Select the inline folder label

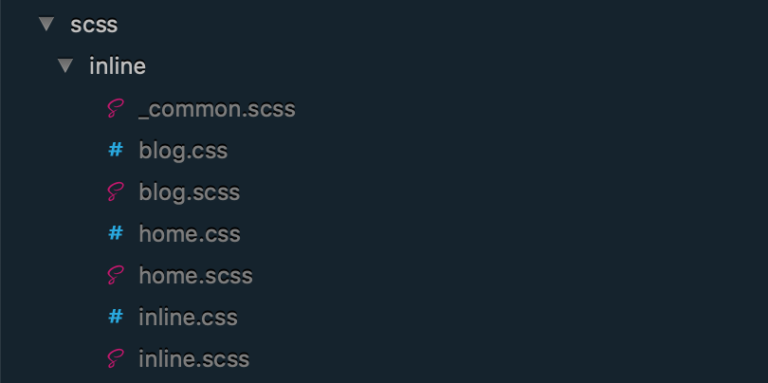(x=118, y=66)
